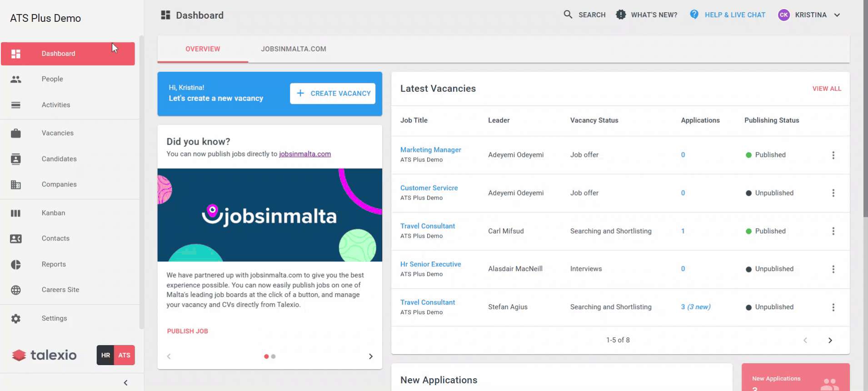Click the Create Vacancy button
Image resolution: width=868 pixels, height=391 pixels.
point(333,94)
